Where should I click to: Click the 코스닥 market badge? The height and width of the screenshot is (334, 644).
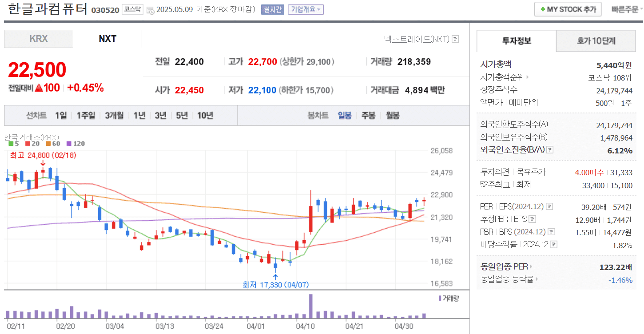tap(133, 9)
